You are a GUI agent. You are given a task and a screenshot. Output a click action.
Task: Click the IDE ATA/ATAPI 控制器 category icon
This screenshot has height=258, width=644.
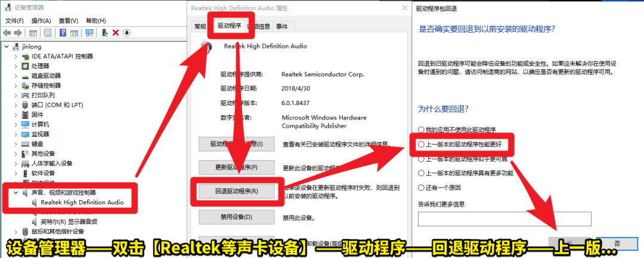25,56
